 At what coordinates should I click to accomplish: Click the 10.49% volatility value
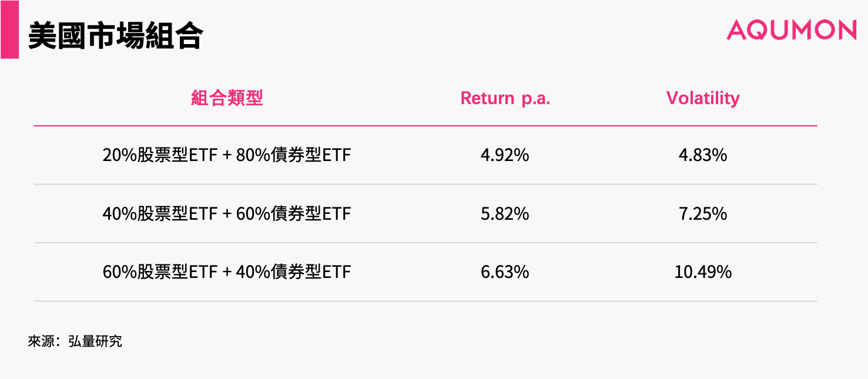tap(703, 272)
